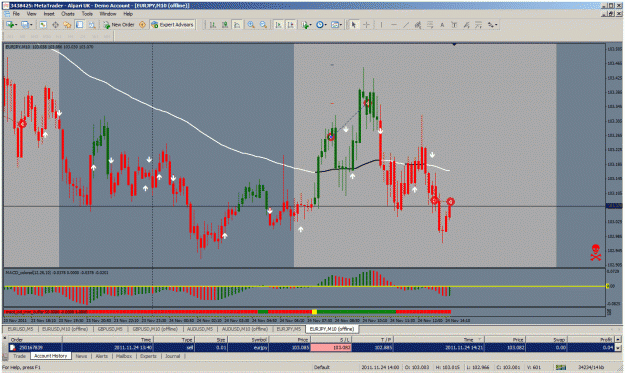The width and height of the screenshot is (625, 373).
Task: Click the Zoom Out magnifier icon
Action: (x=263, y=25)
